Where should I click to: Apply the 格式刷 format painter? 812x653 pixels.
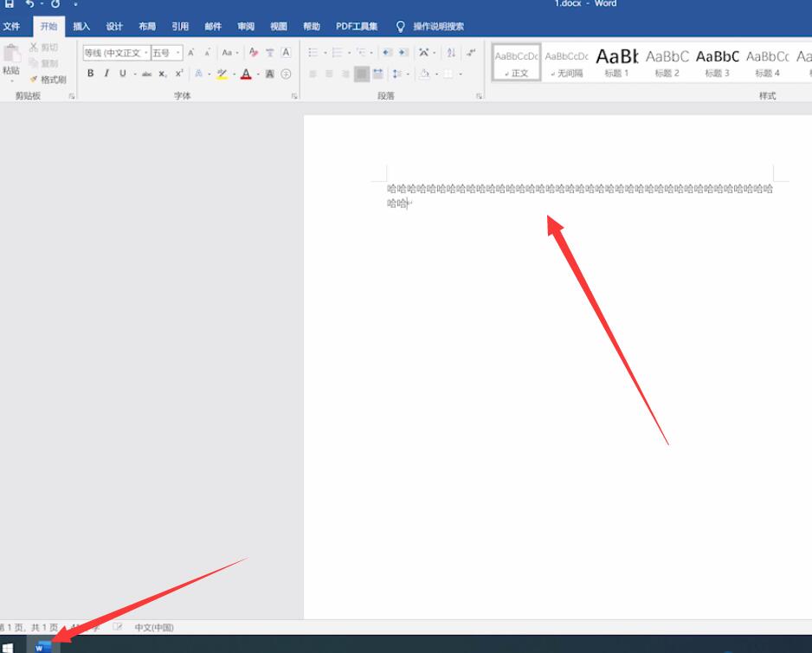48,80
